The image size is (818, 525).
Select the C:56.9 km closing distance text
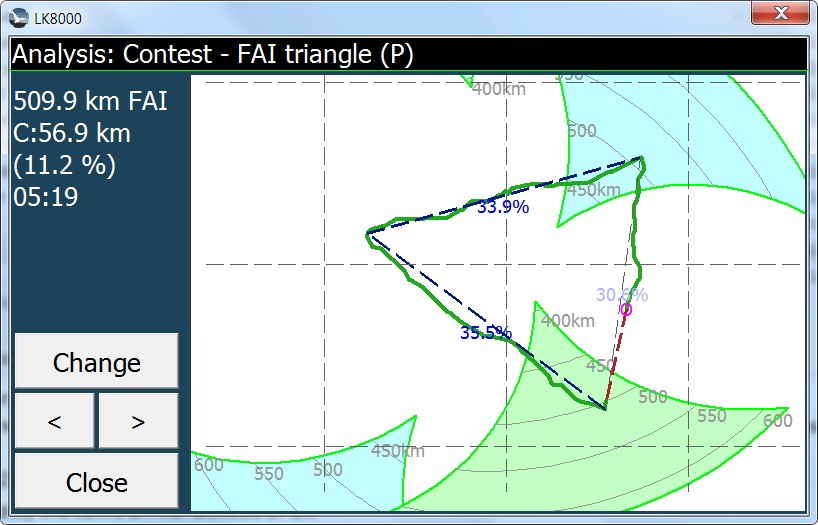pyautogui.click(x=72, y=133)
